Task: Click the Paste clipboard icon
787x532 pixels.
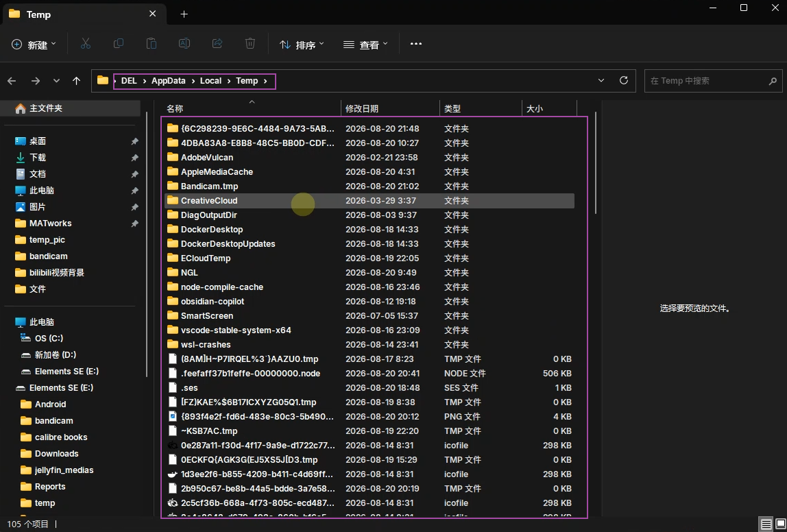Action: click(151, 44)
